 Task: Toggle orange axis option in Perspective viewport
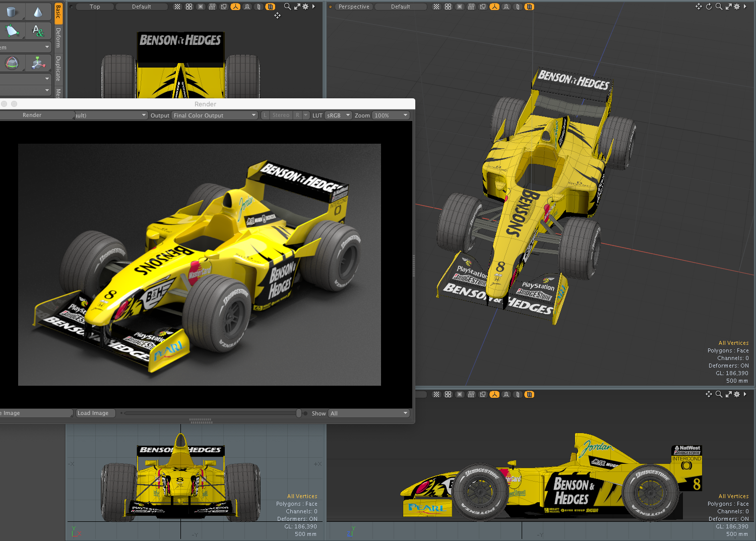[x=494, y=7]
